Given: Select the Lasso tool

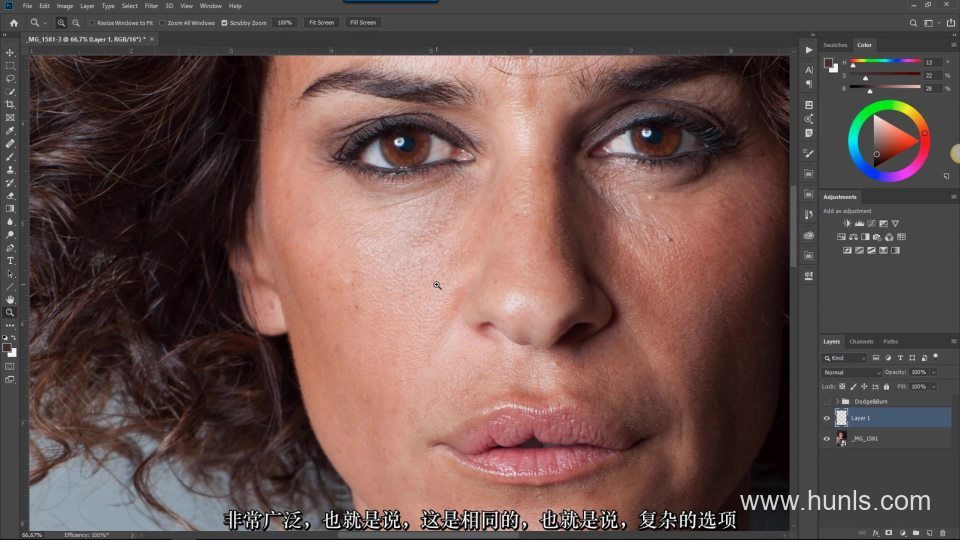Looking at the screenshot, I should click(10, 78).
